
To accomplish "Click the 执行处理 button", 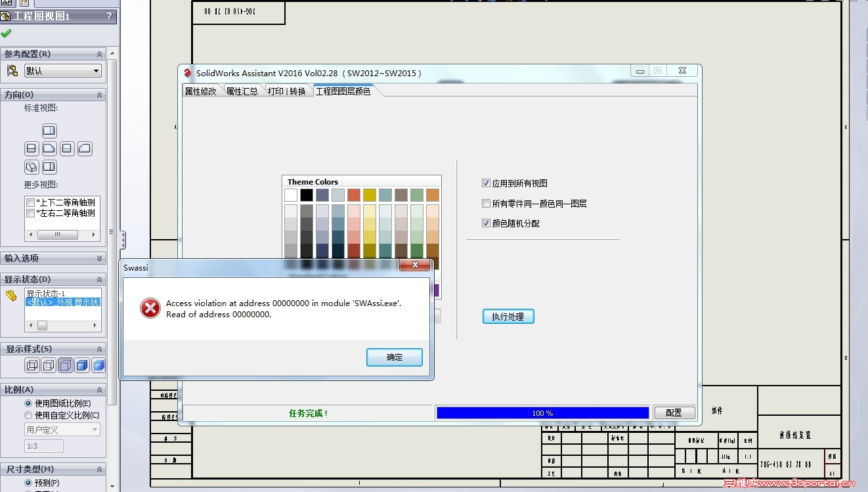I will 508,317.
